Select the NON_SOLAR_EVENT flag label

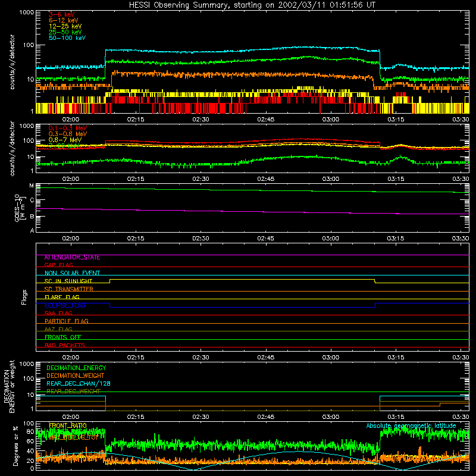coord(72,273)
